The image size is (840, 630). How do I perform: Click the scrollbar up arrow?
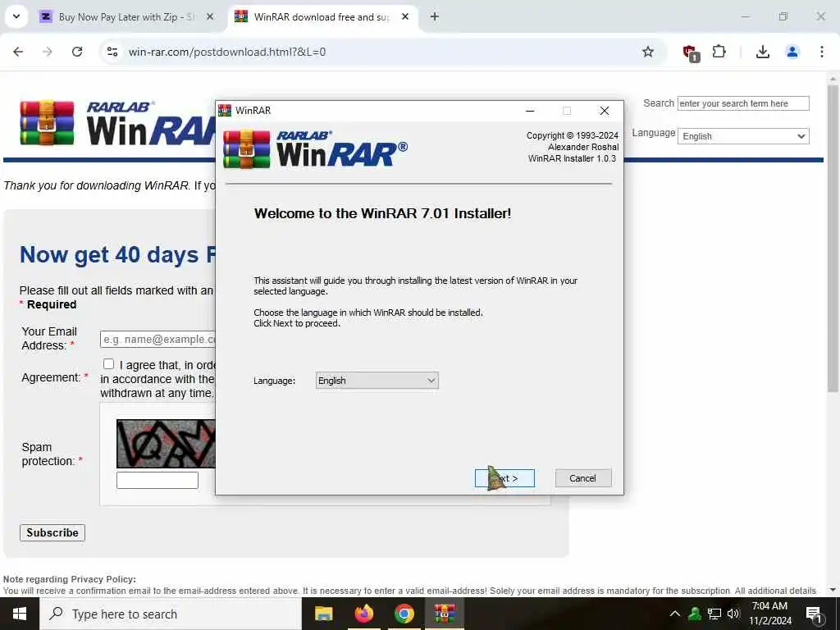click(x=833, y=79)
